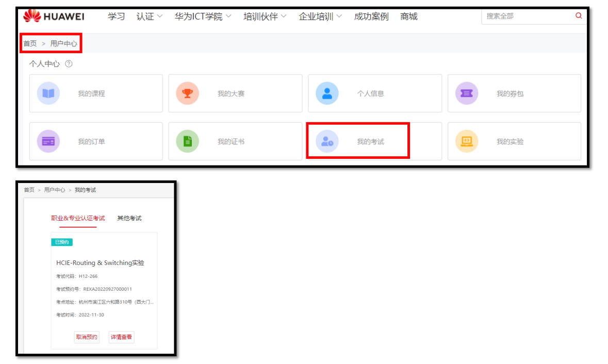Screen dimensions: 608x364
Task: Open the 我的考试 card label
Action: pyautogui.click(x=370, y=141)
